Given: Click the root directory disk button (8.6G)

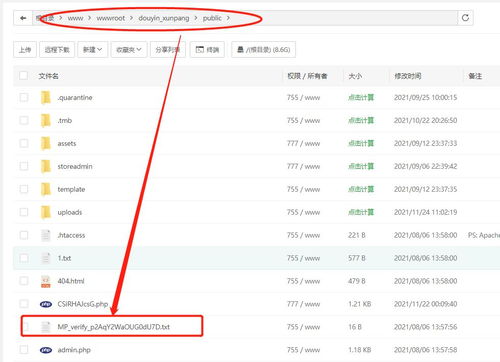Looking at the screenshot, I should (263, 50).
